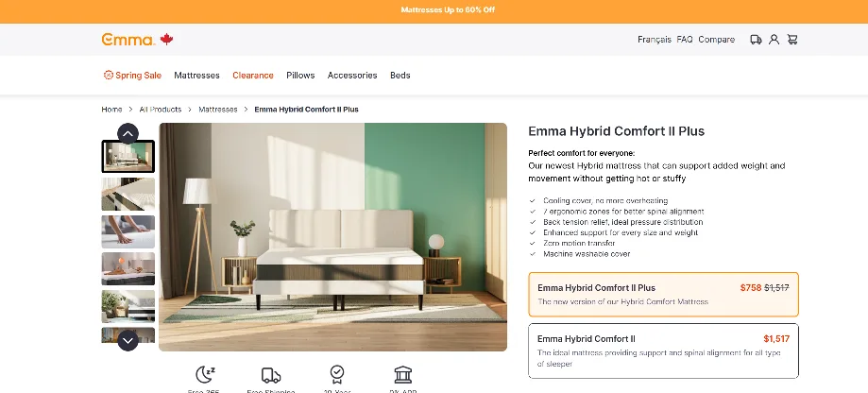
Task: Click the 'Machine washable cover' feature
Action: point(587,254)
